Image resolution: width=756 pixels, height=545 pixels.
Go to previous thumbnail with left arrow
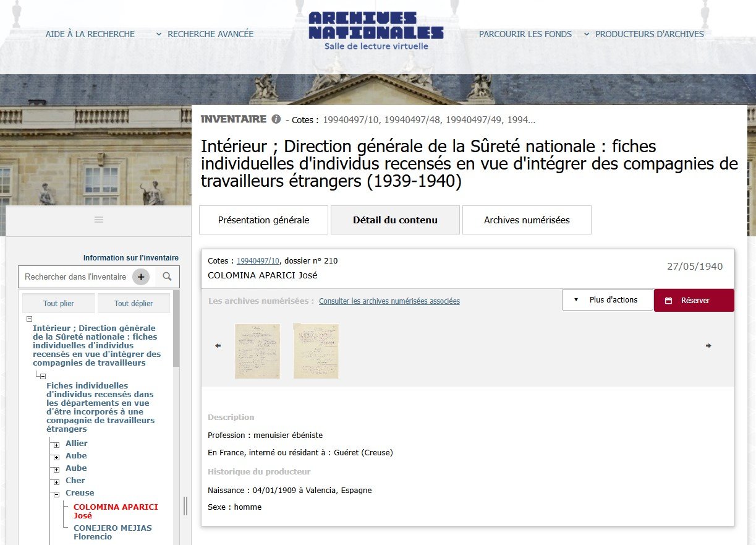(218, 346)
